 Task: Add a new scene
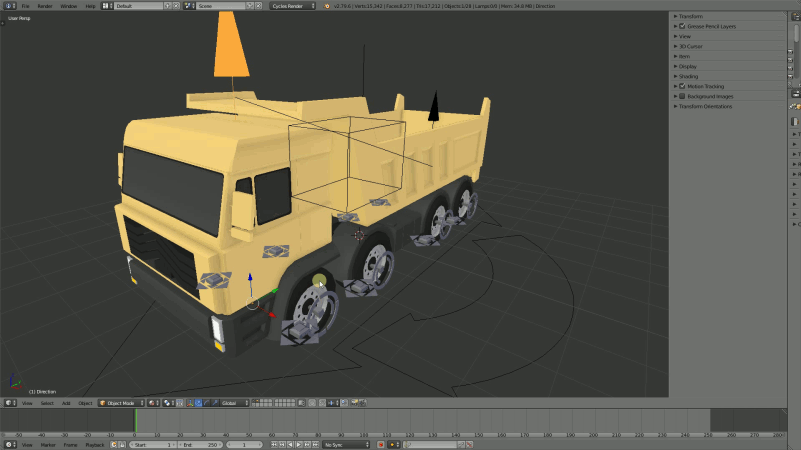250,6
